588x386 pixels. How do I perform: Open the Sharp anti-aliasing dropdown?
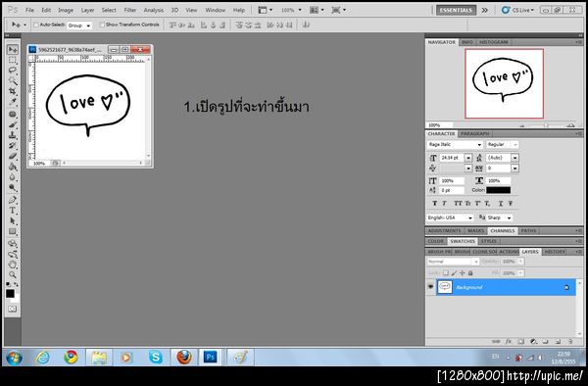[500, 217]
